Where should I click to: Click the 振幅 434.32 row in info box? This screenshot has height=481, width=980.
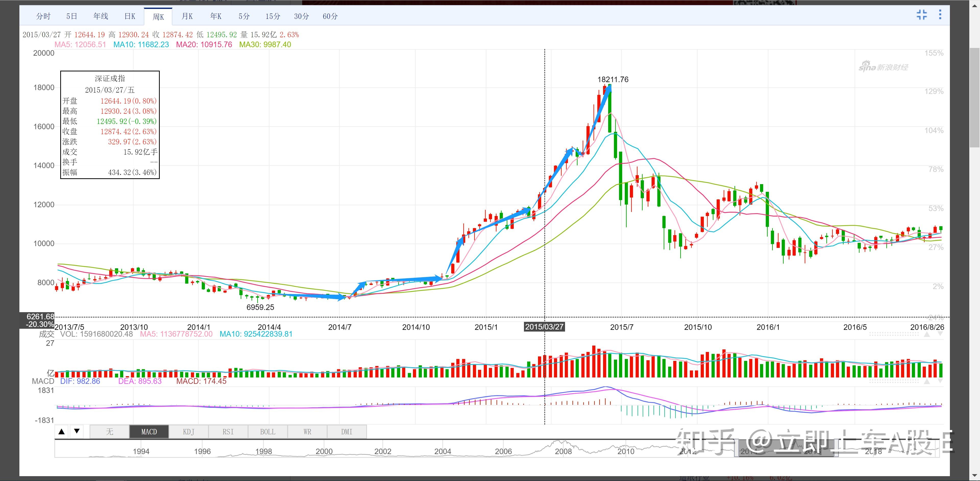pos(109,172)
